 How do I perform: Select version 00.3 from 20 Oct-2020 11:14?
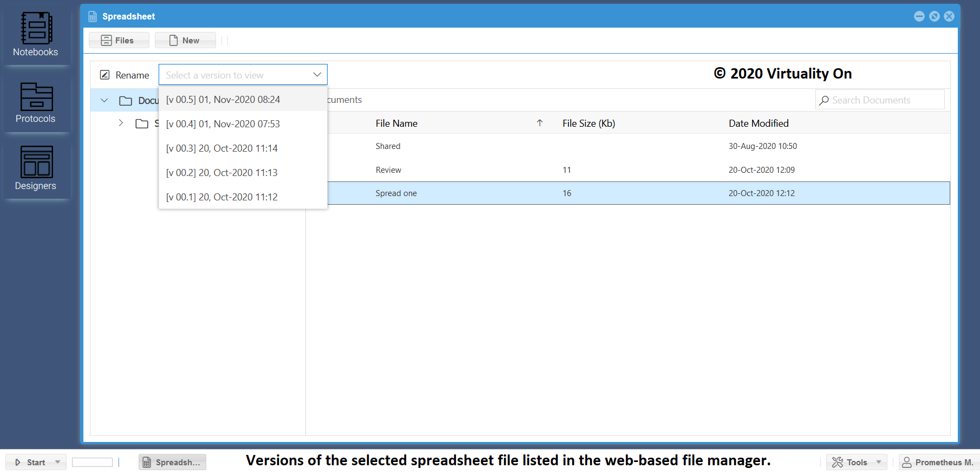(x=243, y=148)
